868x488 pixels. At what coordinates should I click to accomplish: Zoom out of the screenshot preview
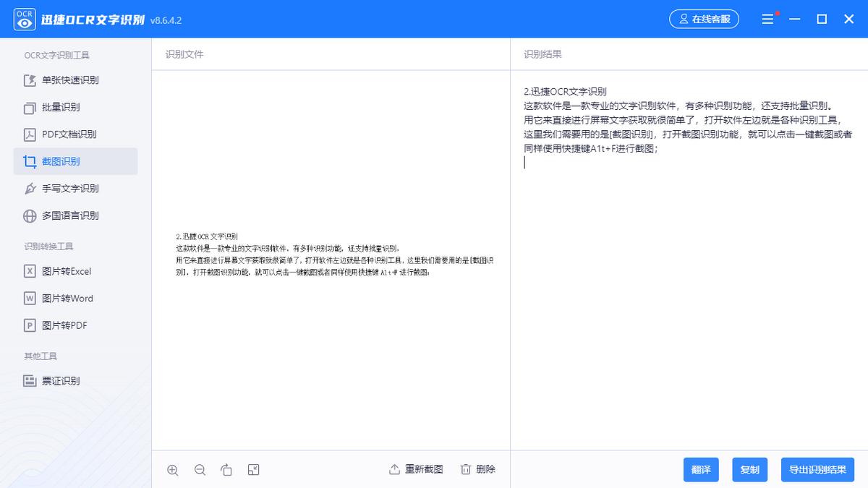pos(200,469)
